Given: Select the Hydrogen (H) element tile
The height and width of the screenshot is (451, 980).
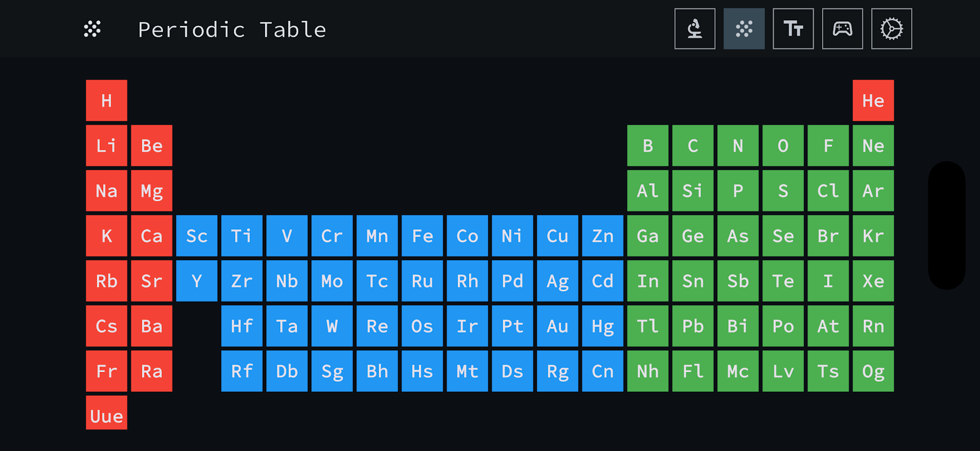Looking at the screenshot, I should pyautogui.click(x=107, y=101).
